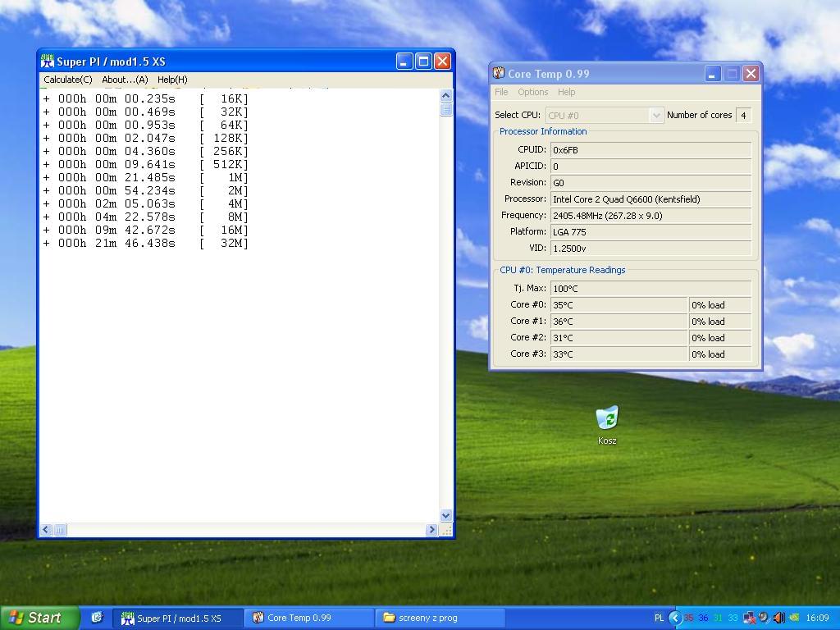Click the Super PI title bar icon
This screenshot has height=630, width=840.
coord(48,62)
